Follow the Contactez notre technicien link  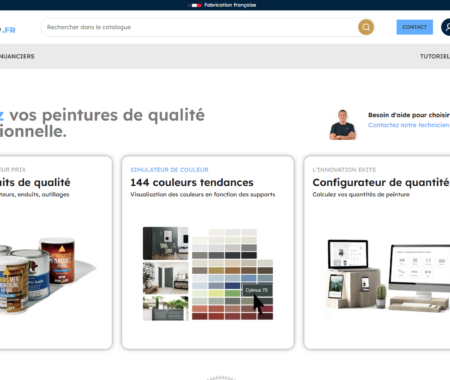click(x=409, y=125)
